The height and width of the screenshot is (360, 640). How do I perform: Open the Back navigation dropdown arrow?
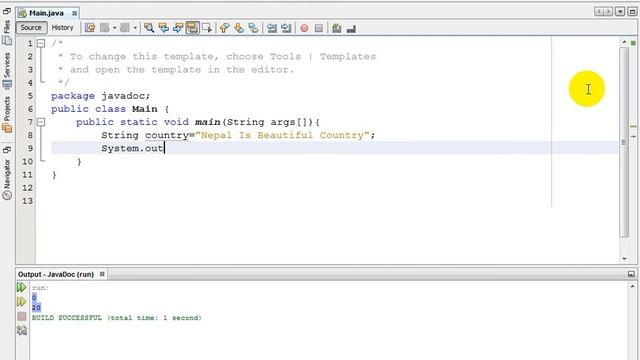(115, 28)
